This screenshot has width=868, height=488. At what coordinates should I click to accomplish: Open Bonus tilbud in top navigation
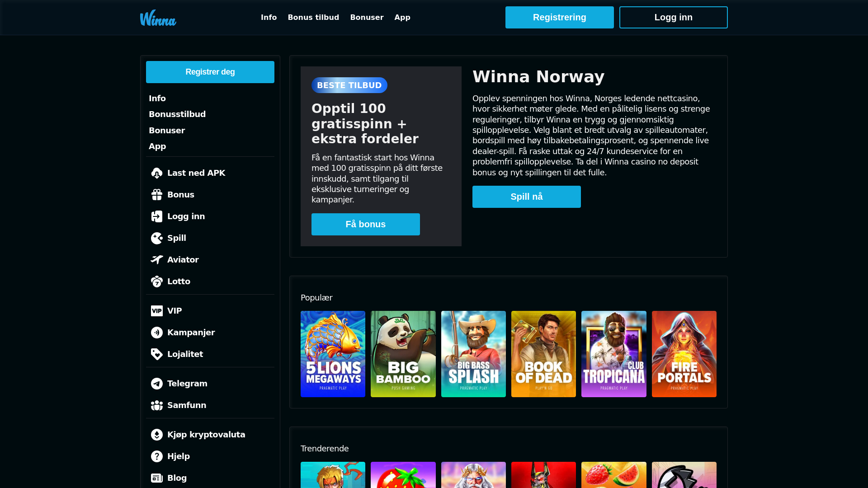[x=313, y=17]
